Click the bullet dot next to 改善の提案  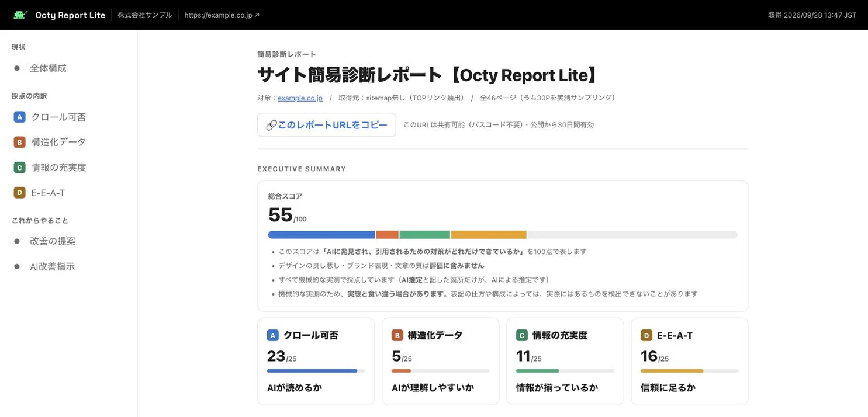coord(17,241)
